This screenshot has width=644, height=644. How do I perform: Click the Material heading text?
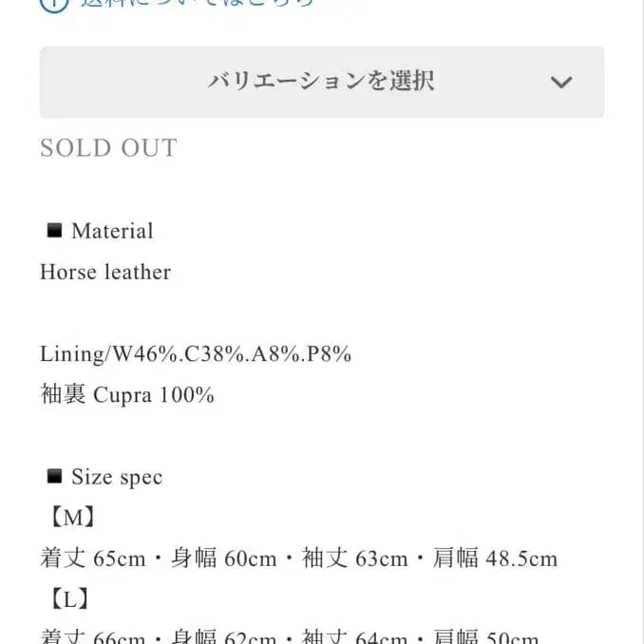coord(112,231)
